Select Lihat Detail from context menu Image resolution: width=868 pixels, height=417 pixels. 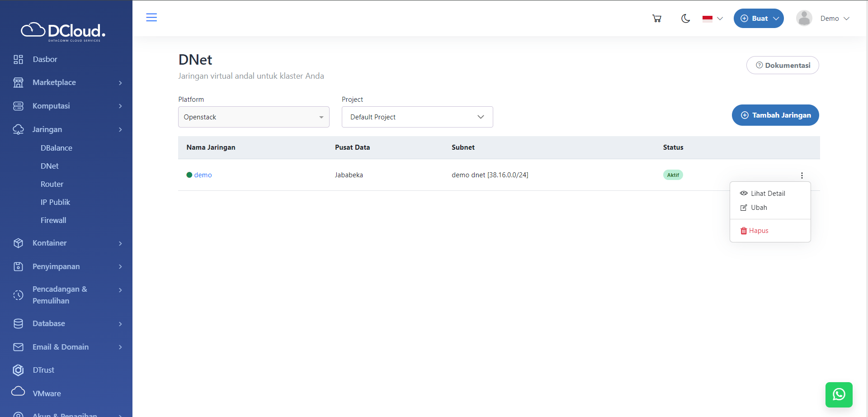coord(767,194)
